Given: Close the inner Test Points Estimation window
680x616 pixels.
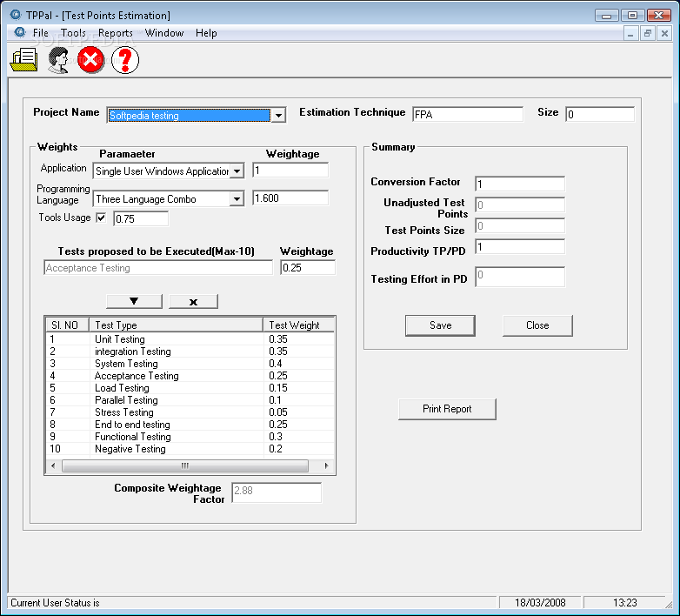Looking at the screenshot, I should 664,33.
